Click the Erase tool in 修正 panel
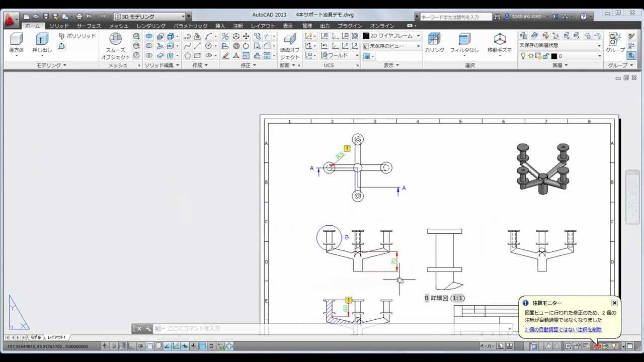 tap(225, 56)
